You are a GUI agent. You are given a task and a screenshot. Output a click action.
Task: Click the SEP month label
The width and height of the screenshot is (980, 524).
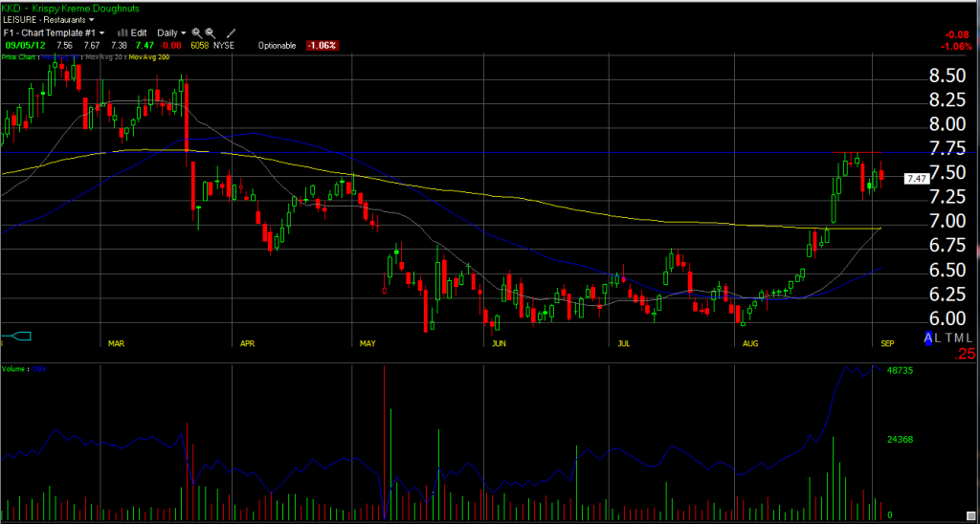pyautogui.click(x=887, y=343)
